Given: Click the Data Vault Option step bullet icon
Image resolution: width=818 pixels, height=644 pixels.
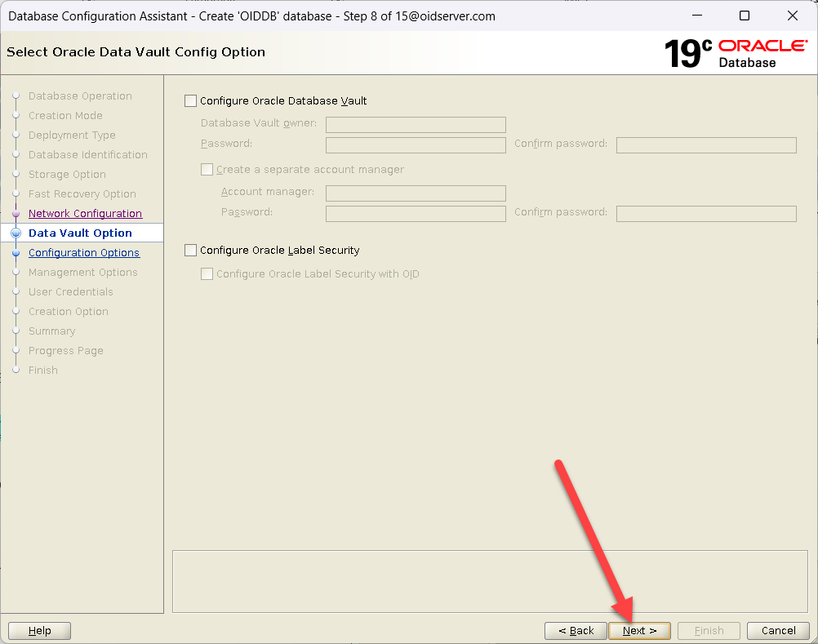Looking at the screenshot, I should point(16,233).
